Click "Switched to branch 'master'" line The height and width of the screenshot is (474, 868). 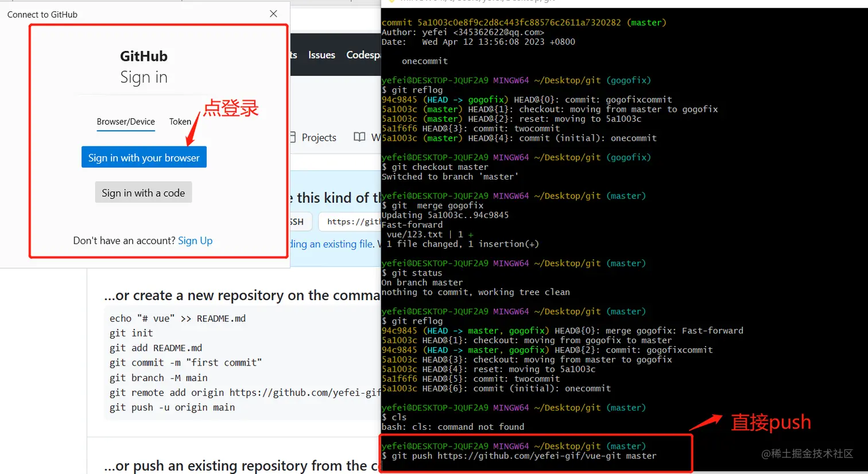pos(450,177)
